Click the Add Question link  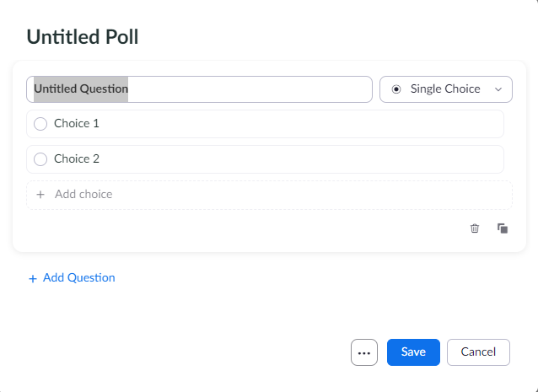pos(78,278)
